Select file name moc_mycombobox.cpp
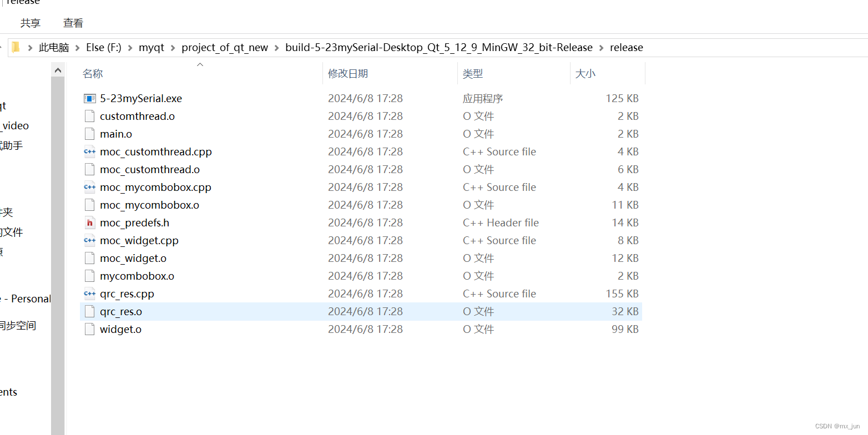Viewport: 868px width, 435px height. [x=155, y=187]
